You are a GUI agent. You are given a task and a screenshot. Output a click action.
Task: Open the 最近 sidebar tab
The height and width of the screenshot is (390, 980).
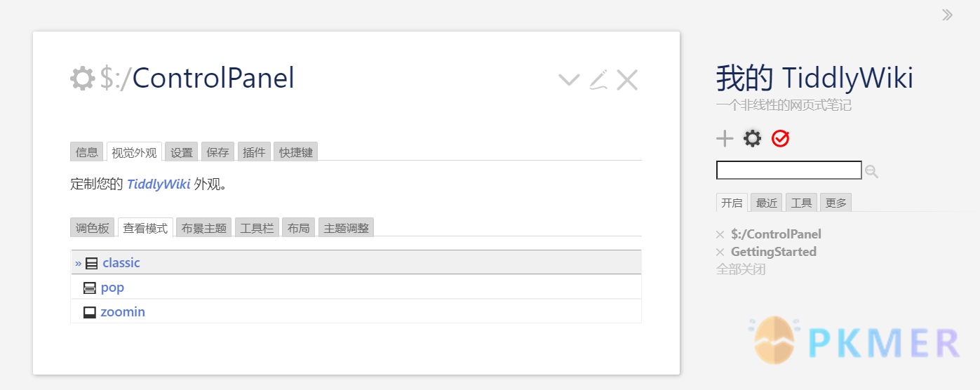[767, 203]
